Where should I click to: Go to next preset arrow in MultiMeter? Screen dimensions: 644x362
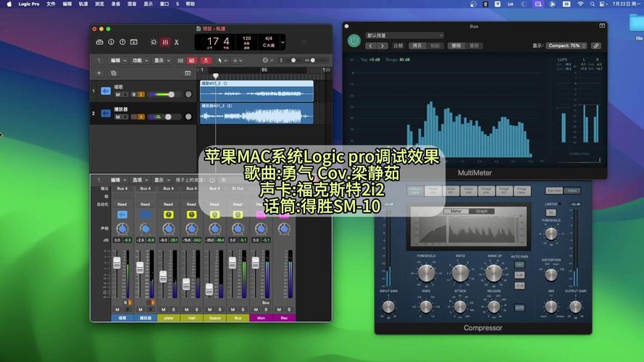coord(382,46)
